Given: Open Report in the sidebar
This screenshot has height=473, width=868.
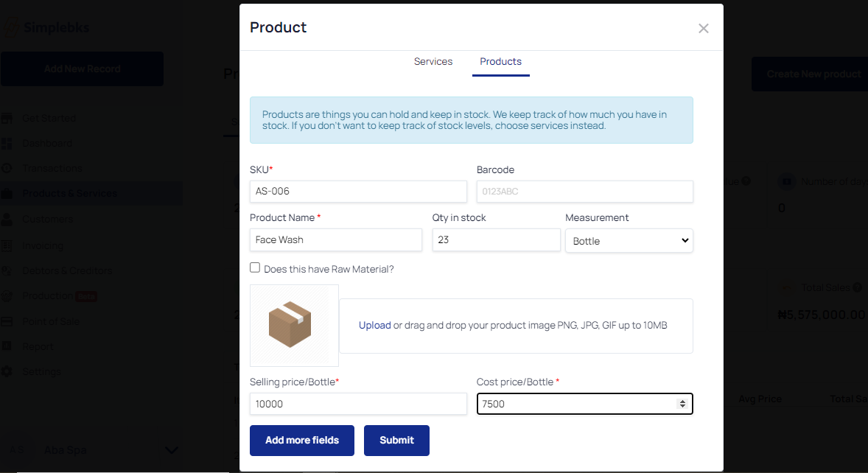Looking at the screenshot, I should (x=38, y=347).
